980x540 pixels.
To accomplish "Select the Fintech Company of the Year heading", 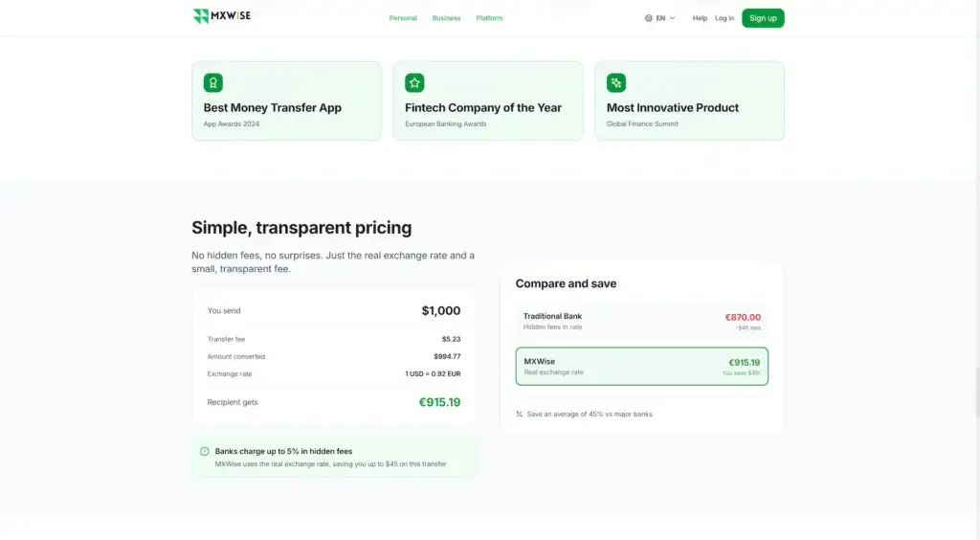I will [483, 107].
